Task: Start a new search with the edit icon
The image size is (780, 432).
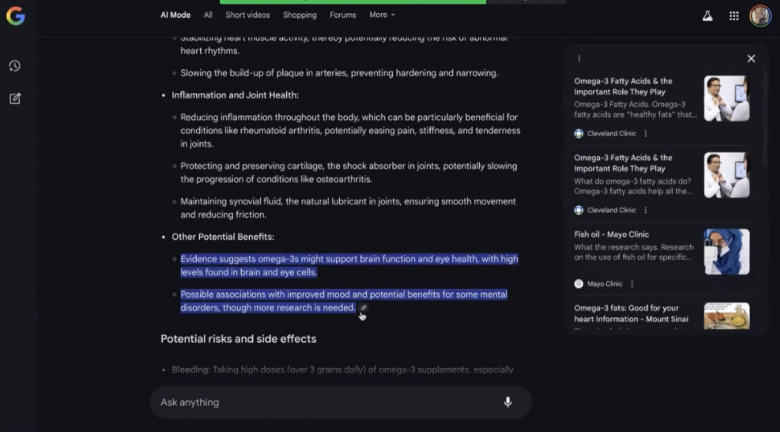Action: [15, 99]
